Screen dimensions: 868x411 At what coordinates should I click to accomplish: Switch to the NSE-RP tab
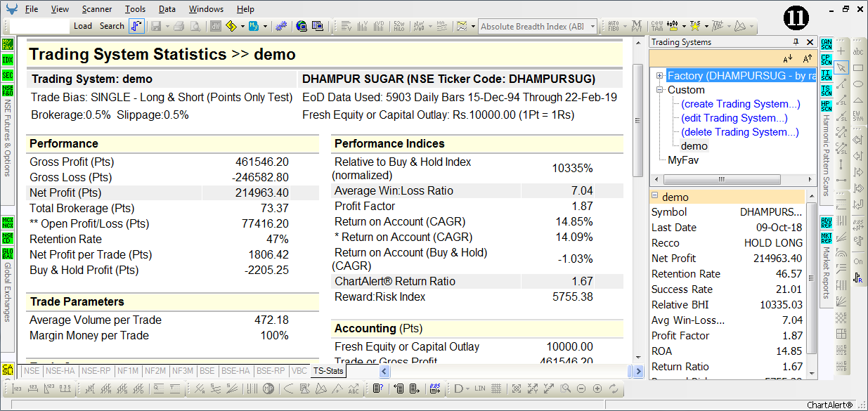click(96, 371)
